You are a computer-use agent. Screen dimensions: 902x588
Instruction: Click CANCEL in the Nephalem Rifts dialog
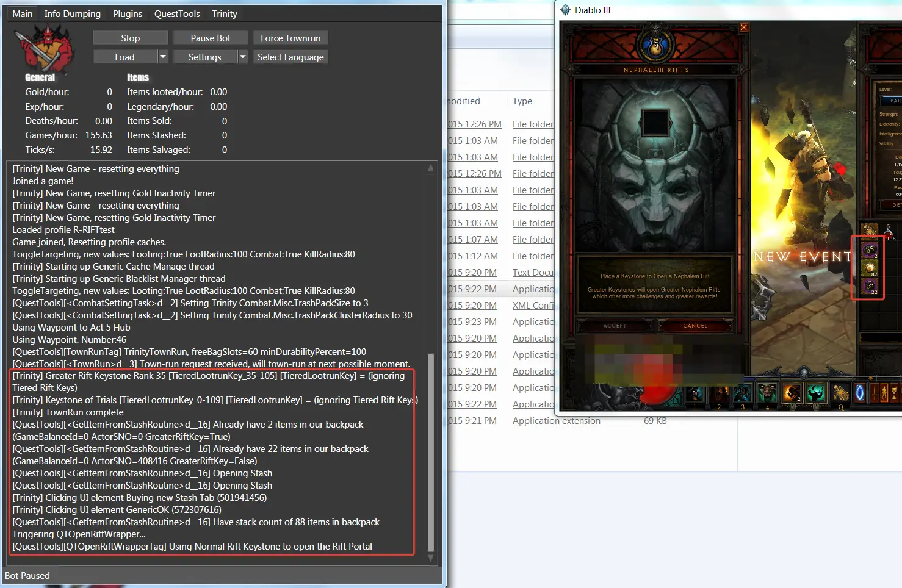[x=695, y=326]
